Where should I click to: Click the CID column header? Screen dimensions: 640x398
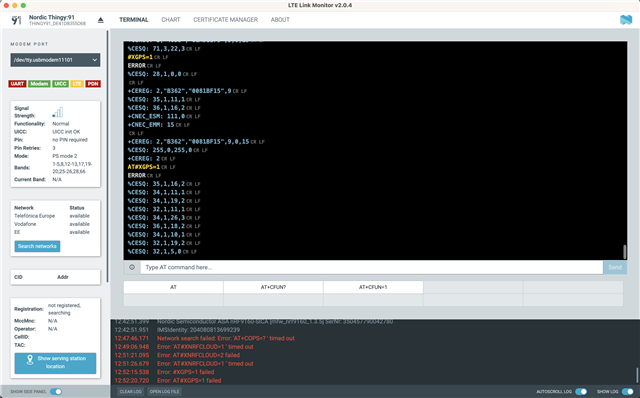click(18, 277)
